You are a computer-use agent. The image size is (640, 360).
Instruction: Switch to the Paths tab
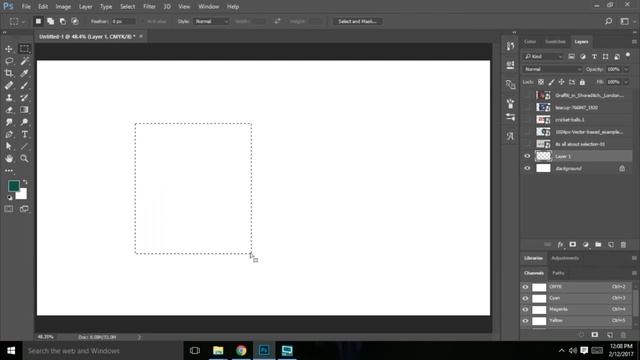(558, 273)
